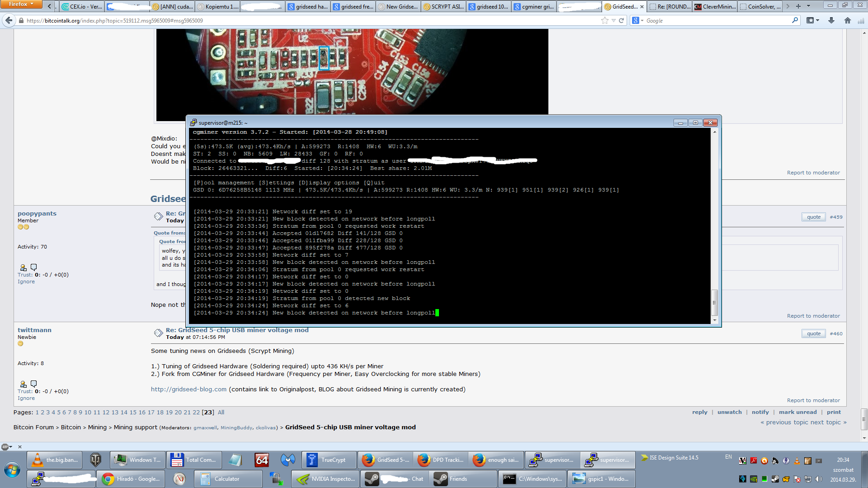Switch to the cgminer gri tab
The width and height of the screenshot is (868, 488).
pos(534,6)
